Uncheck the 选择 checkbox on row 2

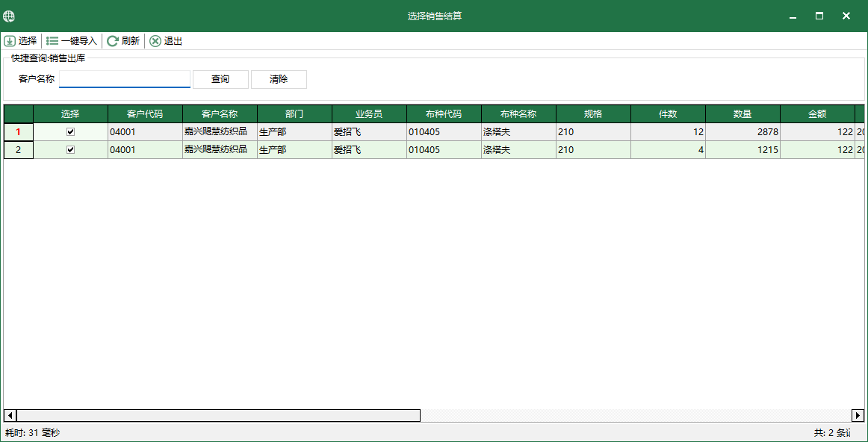point(70,149)
